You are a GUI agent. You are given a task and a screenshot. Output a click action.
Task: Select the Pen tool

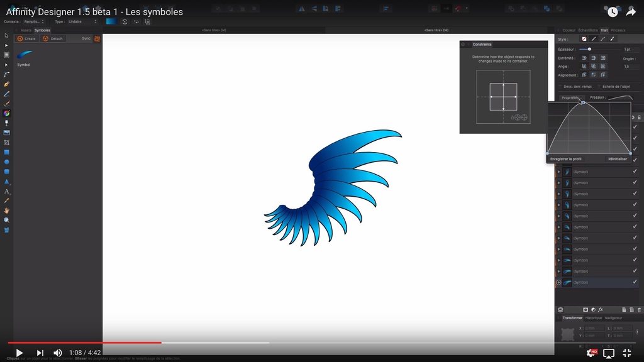pos(6,84)
